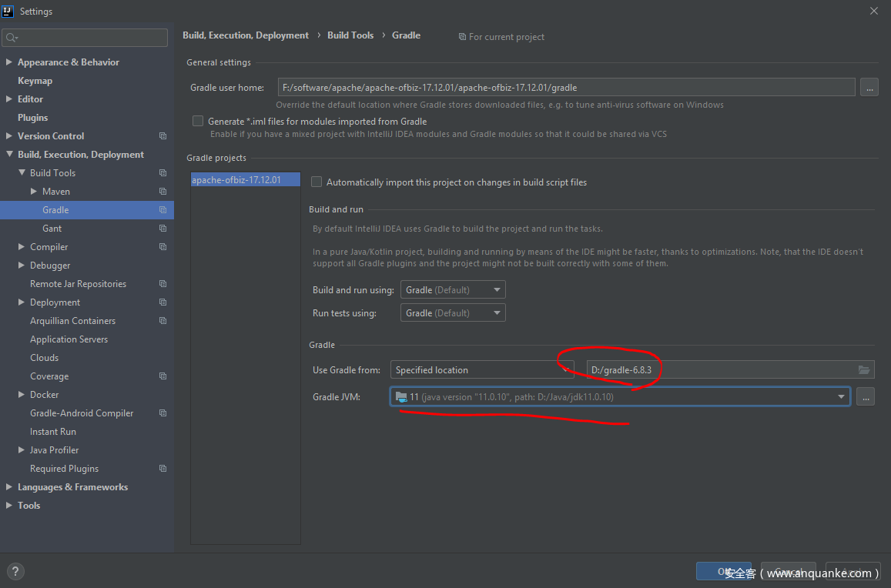Click the project-level icon next to Maven
Screen dimensions: 891x588
tap(163, 192)
